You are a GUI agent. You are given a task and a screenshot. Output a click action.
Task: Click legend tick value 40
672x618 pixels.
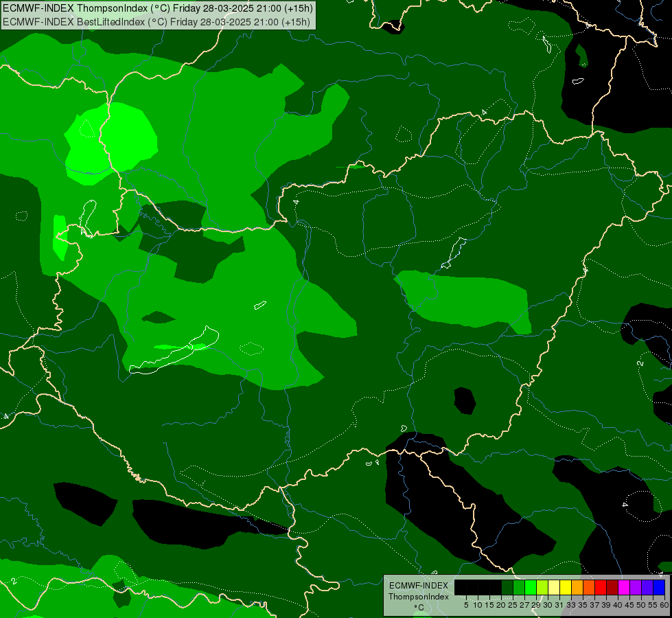pos(618,605)
